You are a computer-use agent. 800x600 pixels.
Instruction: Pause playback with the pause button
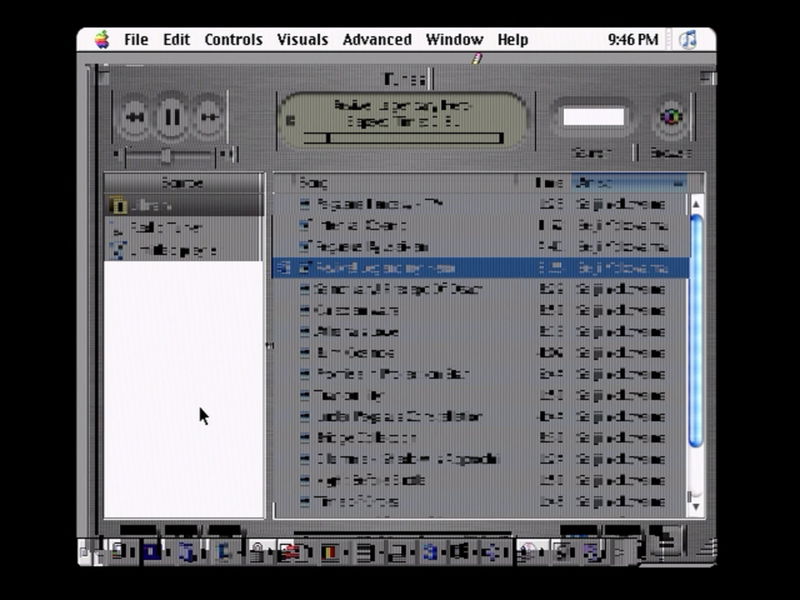(x=172, y=118)
